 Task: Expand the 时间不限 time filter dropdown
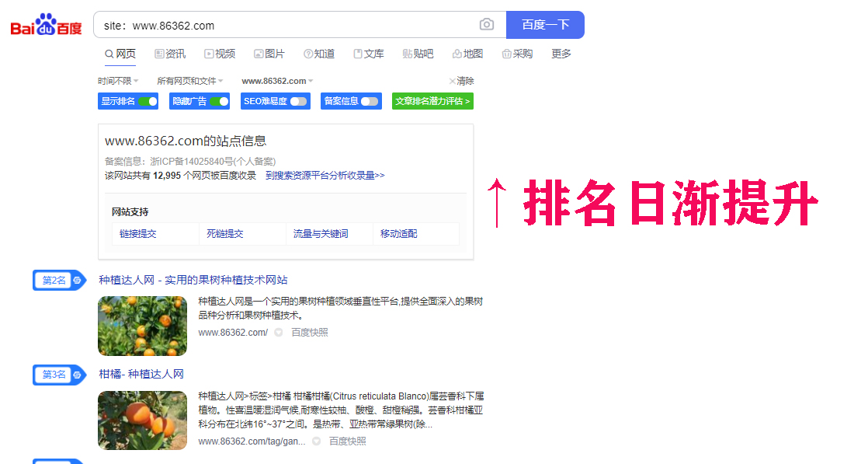(x=118, y=81)
